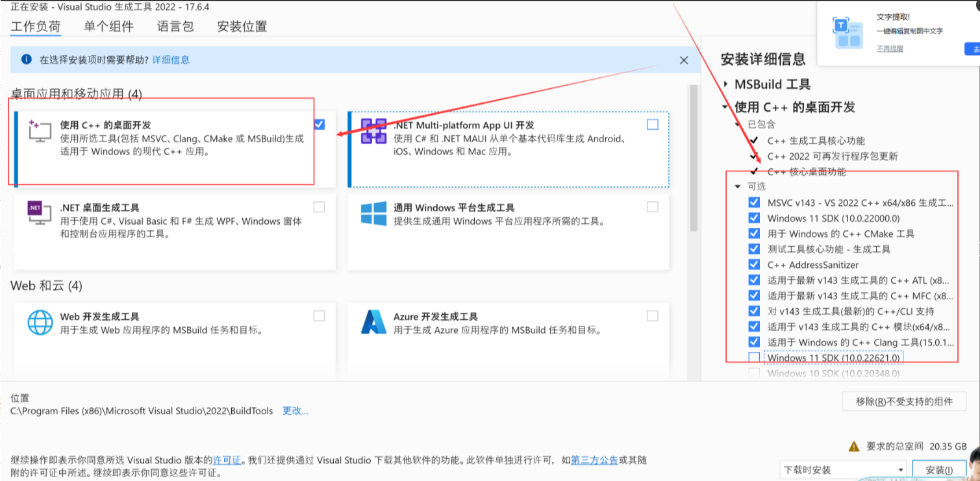980x481 pixels.
Task: Uncheck 用于 Windows 的 C++ CMake 工具
Action: point(754,234)
